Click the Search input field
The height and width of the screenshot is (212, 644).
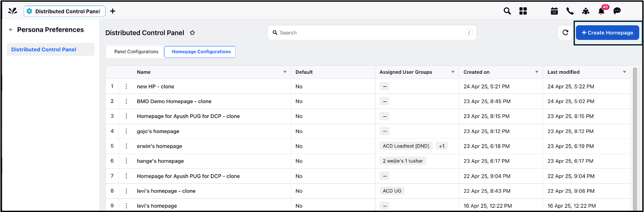click(x=372, y=33)
